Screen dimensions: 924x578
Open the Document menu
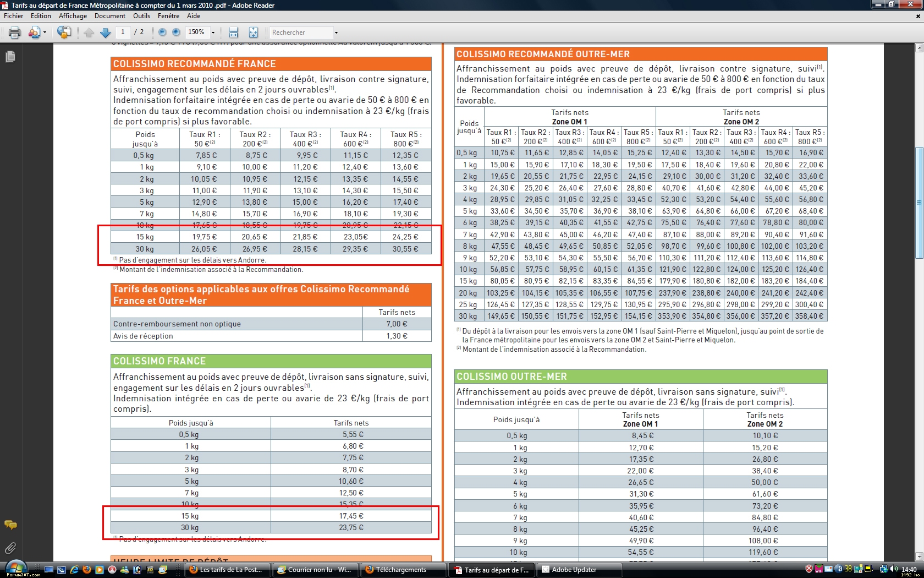click(110, 16)
